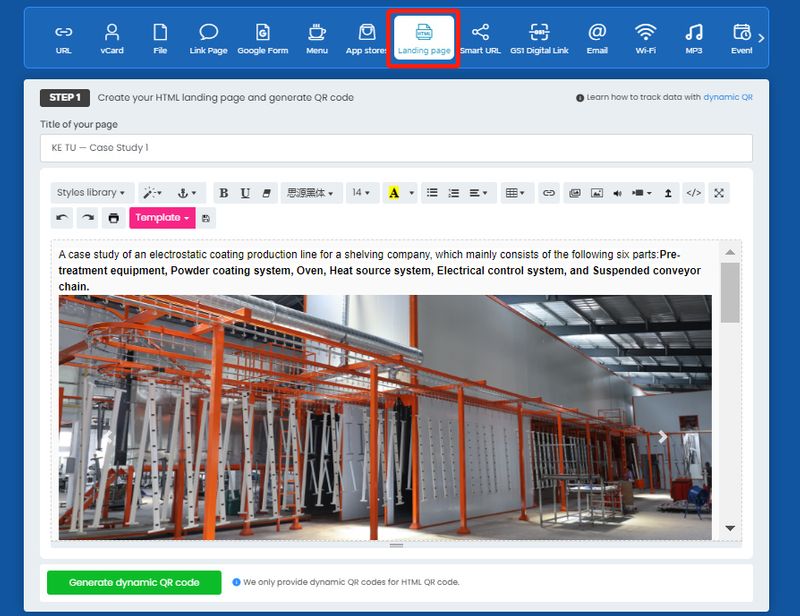Click the yellow text highlight color button

click(394, 193)
